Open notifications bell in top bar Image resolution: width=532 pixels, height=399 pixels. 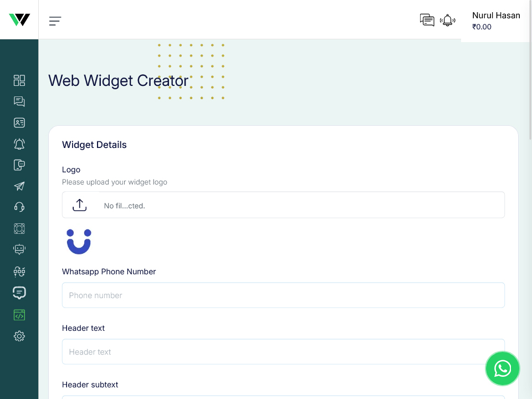click(448, 21)
